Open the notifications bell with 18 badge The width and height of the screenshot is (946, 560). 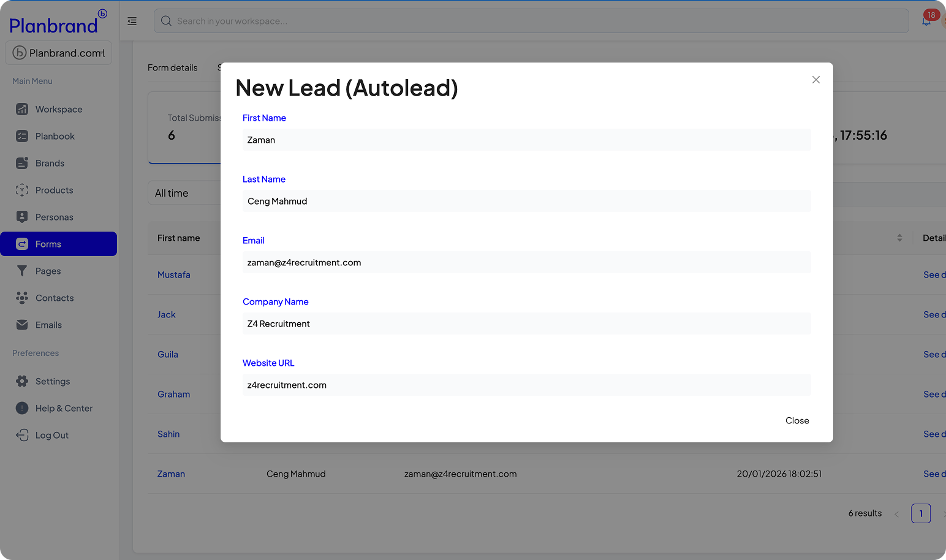coord(926,21)
